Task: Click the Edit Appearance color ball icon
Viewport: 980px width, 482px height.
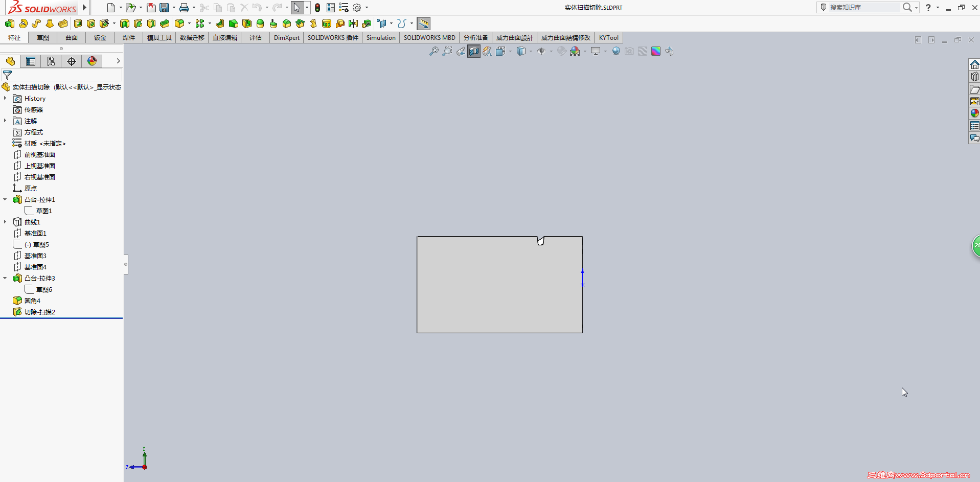Action: (x=562, y=51)
